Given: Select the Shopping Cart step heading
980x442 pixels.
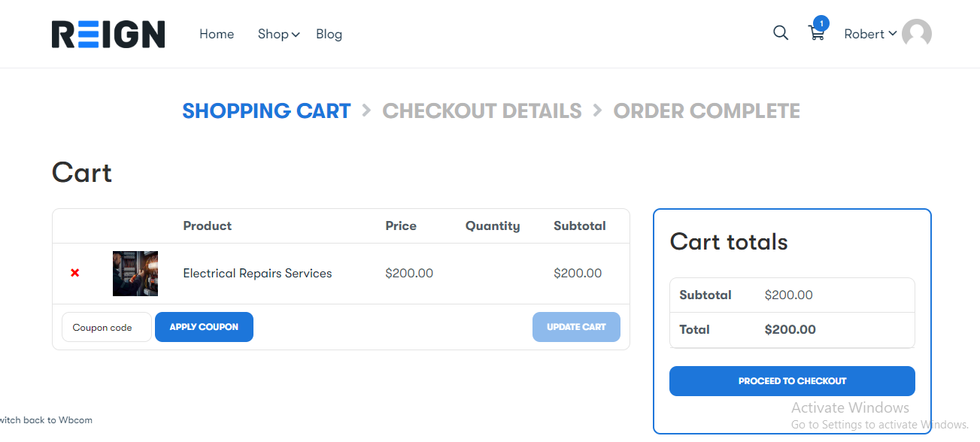Looking at the screenshot, I should click(266, 111).
